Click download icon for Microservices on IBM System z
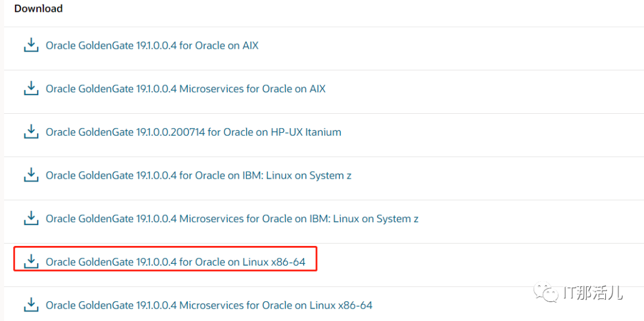 pyautogui.click(x=30, y=219)
